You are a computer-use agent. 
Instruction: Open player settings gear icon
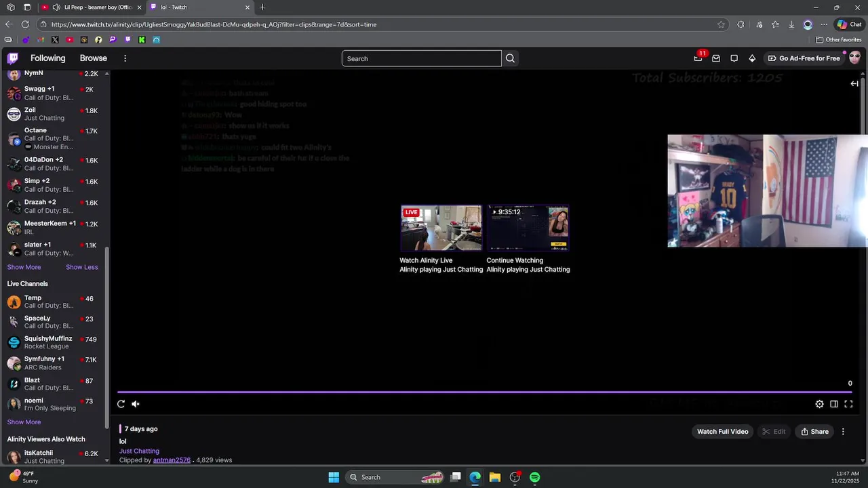819,404
